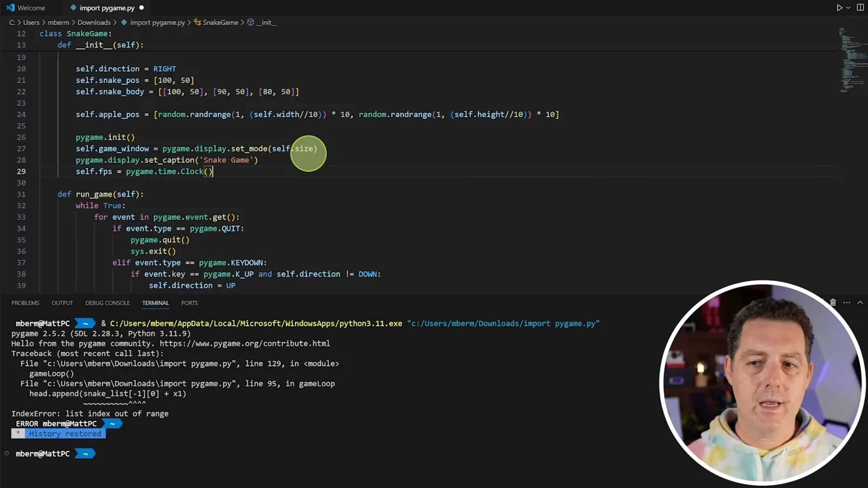The width and height of the screenshot is (868, 488).
Task: Click the mberm breadcrumb segment
Action: click(58, 22)
